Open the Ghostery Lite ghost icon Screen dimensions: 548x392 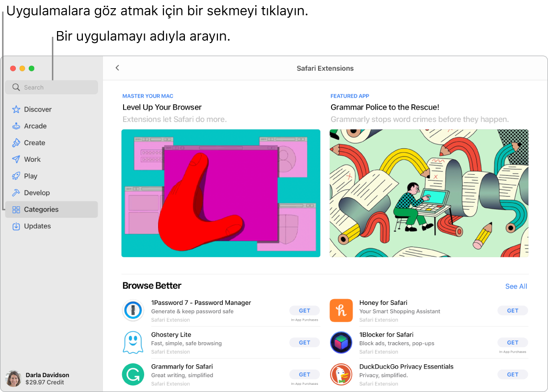(133, 342)
